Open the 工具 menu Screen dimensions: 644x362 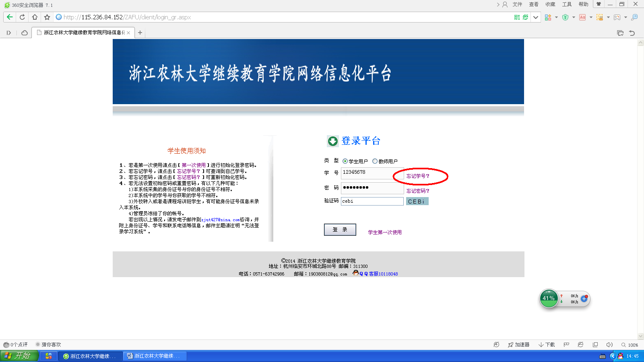tap(567, 4)
